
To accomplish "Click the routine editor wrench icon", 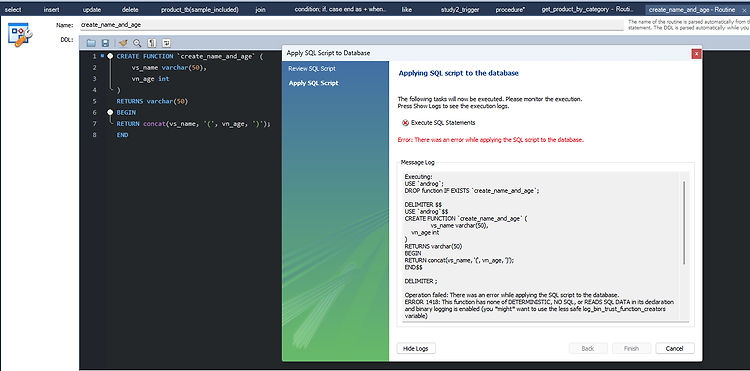I will point(20,34).
